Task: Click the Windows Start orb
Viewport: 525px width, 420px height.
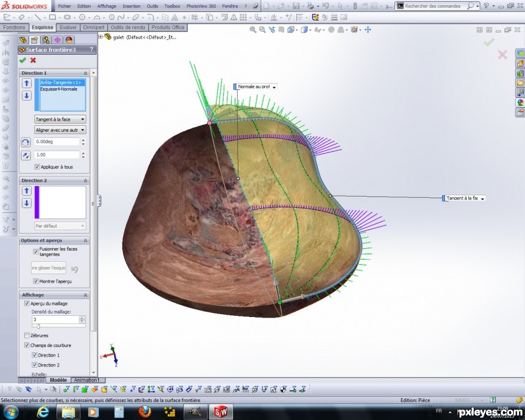Action: point(11,412)
